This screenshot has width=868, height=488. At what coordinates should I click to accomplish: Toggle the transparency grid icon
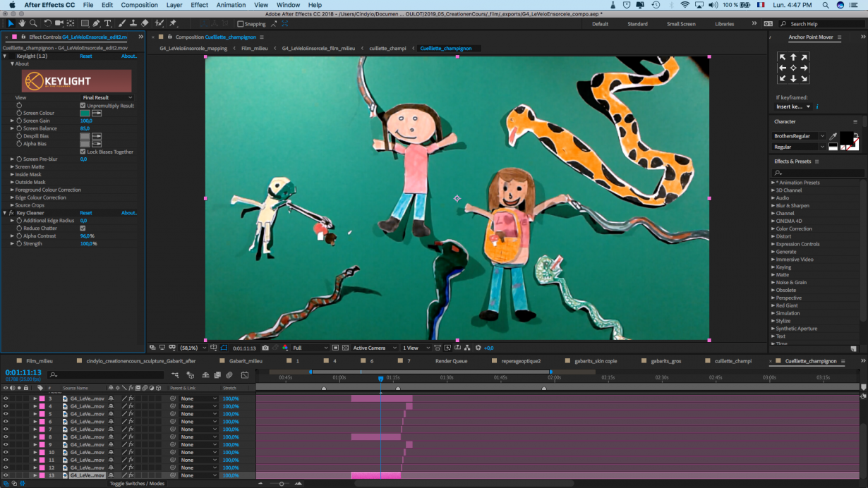[345, 348]
